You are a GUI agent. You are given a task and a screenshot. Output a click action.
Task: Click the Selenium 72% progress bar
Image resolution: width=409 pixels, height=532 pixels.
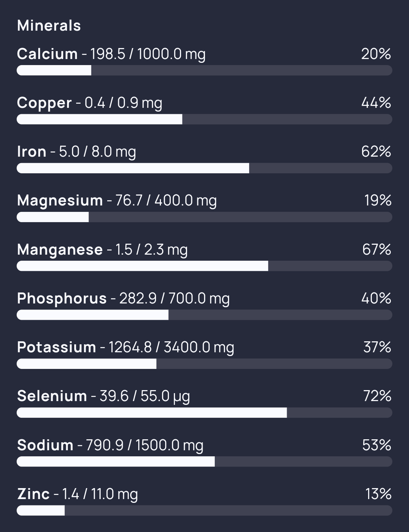click(204, 412)
